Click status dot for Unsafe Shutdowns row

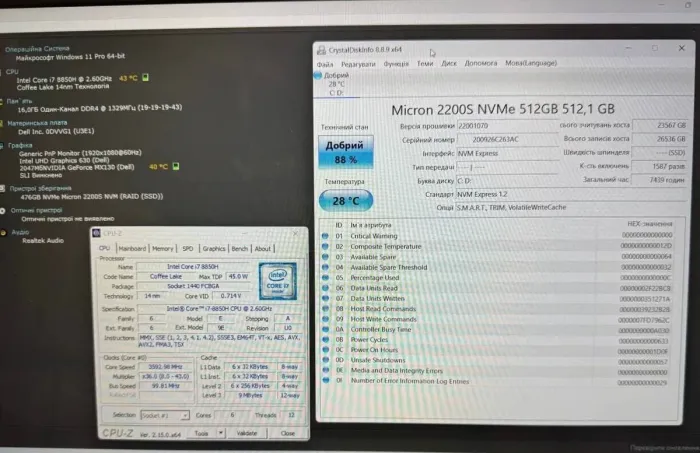point(325,360)
